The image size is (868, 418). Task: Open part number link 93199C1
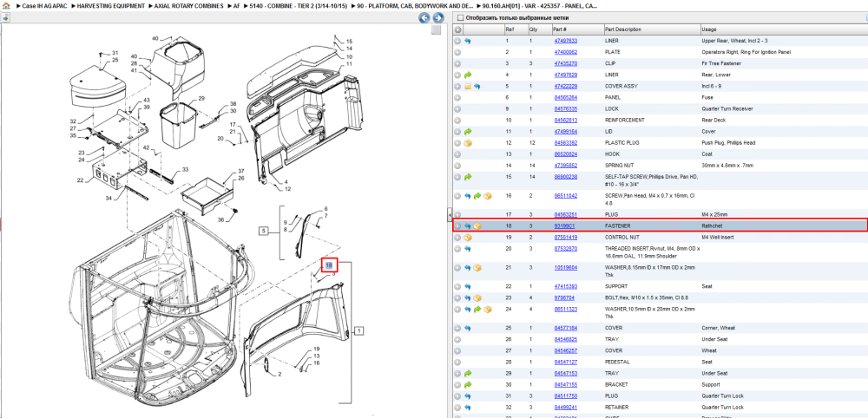click(x=564, y=226)
